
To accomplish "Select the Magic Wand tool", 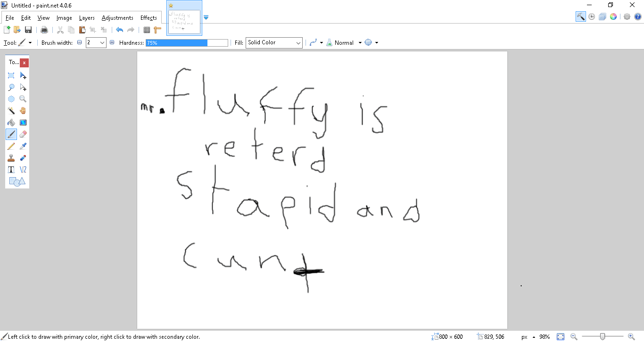I will tap(11, 111).
